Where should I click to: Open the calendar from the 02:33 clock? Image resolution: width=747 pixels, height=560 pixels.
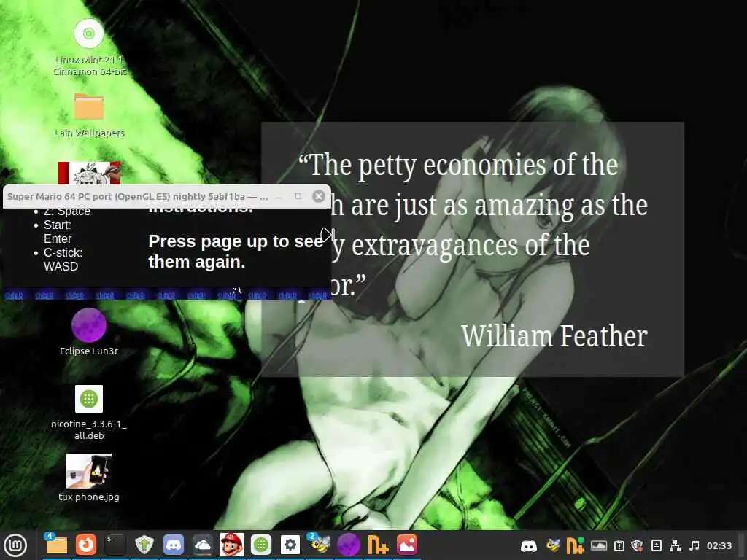tap(719, 545)
